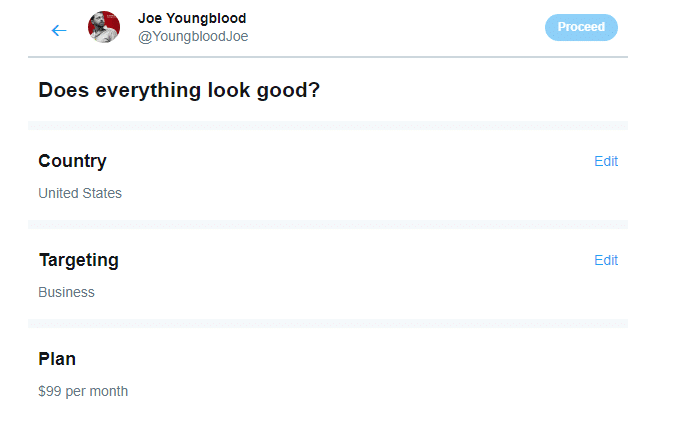Open Joe Youngblood's profile avatar

104,27
